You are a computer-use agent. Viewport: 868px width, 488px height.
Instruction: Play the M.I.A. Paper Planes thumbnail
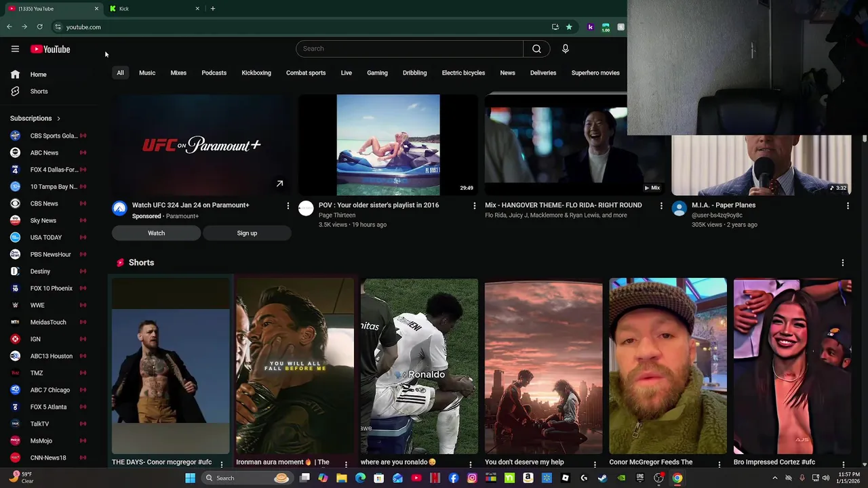[761, 165]
